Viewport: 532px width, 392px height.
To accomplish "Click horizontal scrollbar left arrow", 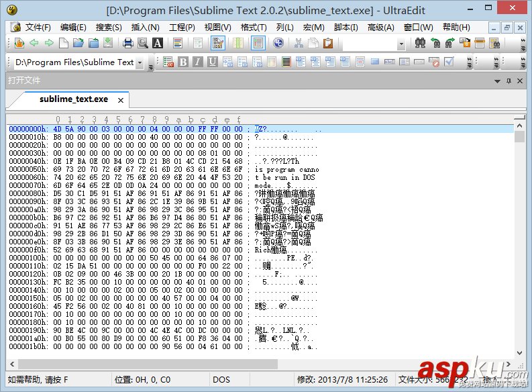I will (x=12, y=364).
